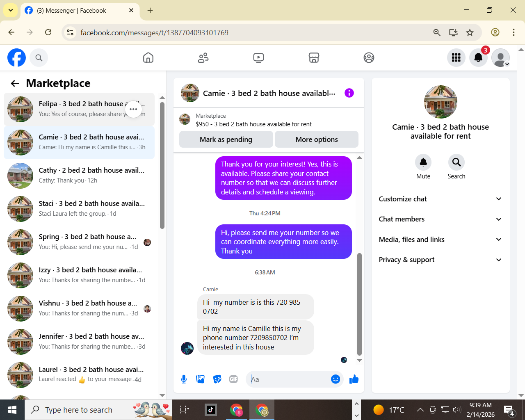The image size is (525, 420).
Task: Open the emoji picker smiley icon
Action: pos(336,379)
